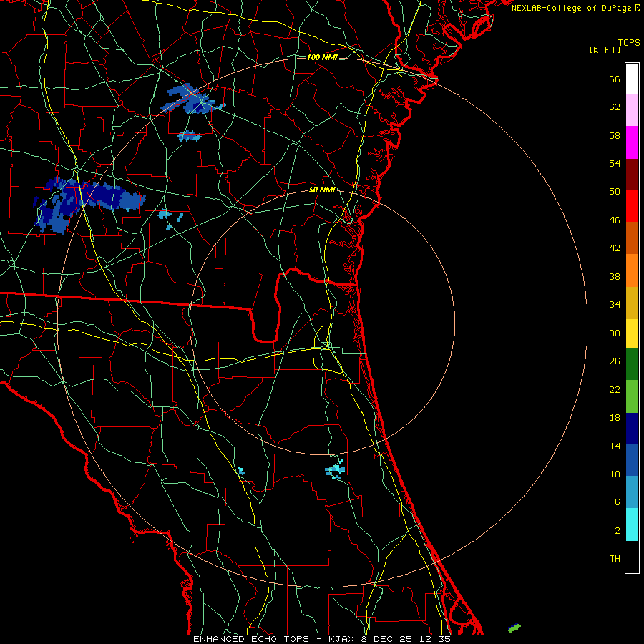Click the 100 NMI range ring label
The width and height of the screenshot is (644, 644).
(x=322, y=57)
